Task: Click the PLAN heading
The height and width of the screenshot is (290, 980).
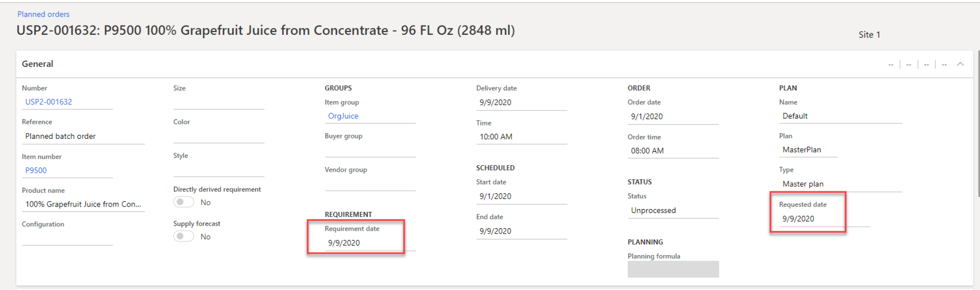Action: pyautogui.click(x=788, y=88)
